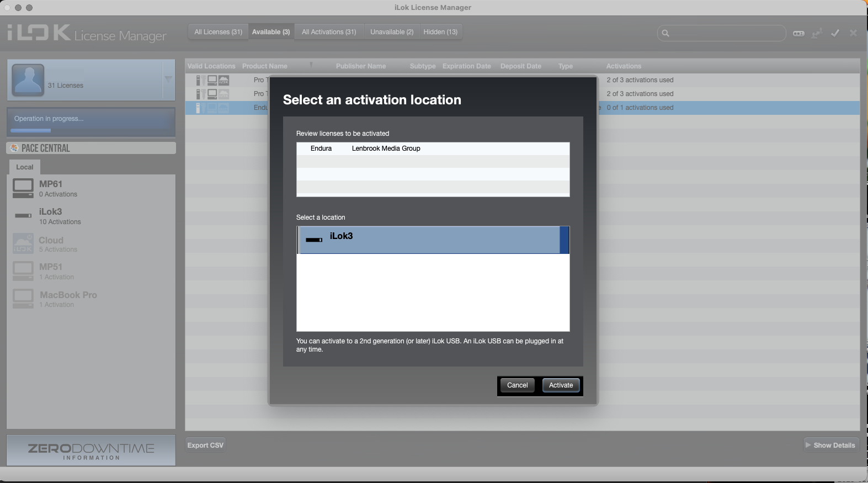Click the Activate button in the dialog
The height and width of the screenshot is (483, 868).
561,385
